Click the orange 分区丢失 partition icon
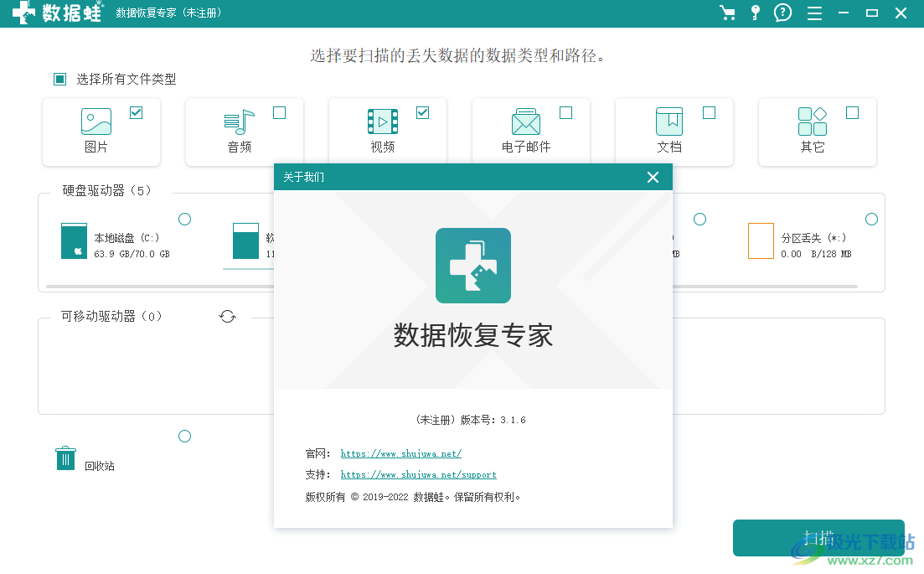The height and width of the screenshot is (574, 924). click(x=761, y=241)
